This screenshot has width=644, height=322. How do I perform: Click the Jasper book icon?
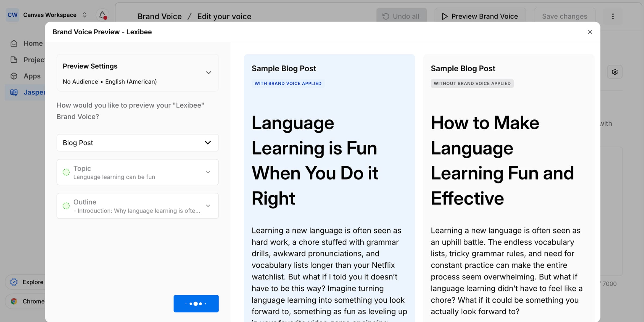[14, 93]
